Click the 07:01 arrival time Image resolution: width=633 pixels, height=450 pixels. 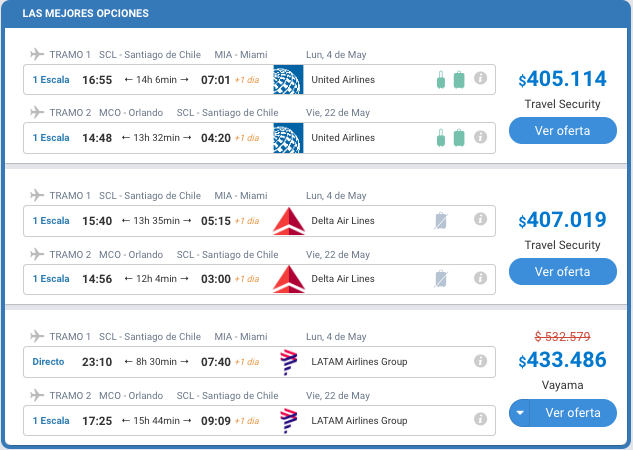pos(216,80)
